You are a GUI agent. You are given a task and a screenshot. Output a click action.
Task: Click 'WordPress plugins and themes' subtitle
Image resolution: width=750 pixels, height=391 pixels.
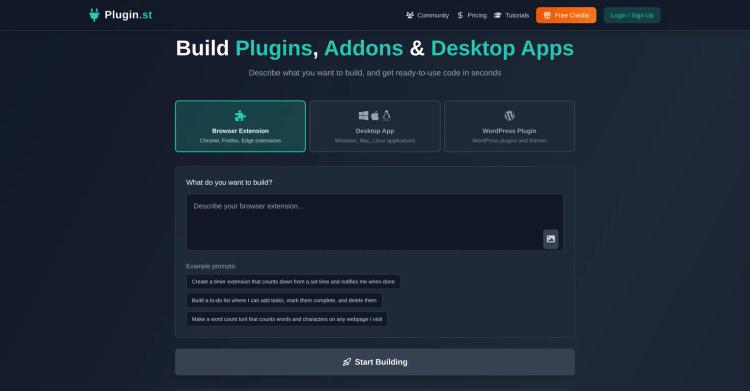(509, 141)
